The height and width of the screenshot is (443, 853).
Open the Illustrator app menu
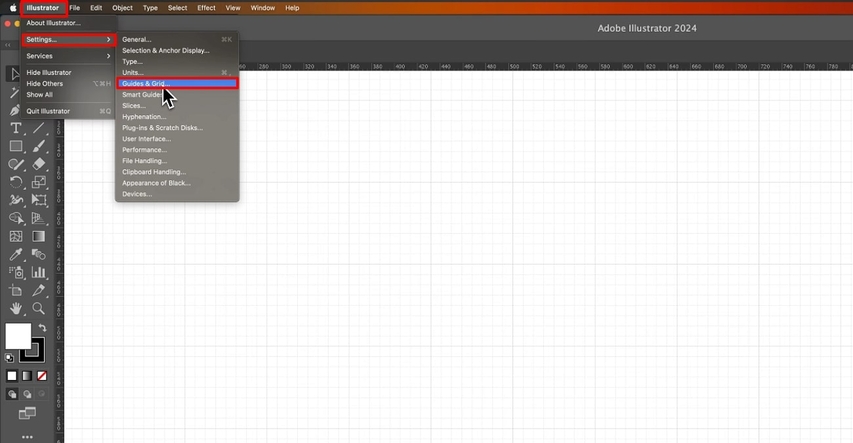click(43, 8)
